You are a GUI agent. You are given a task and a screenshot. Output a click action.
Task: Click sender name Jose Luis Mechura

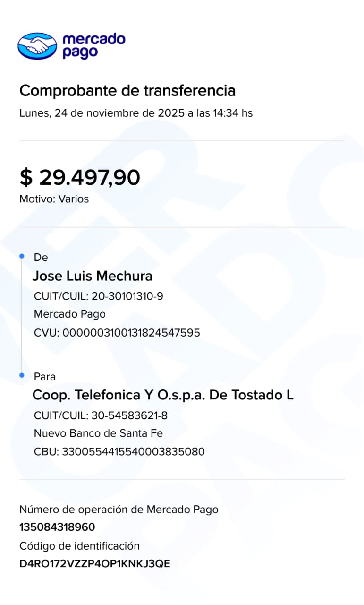click(92, 276)
